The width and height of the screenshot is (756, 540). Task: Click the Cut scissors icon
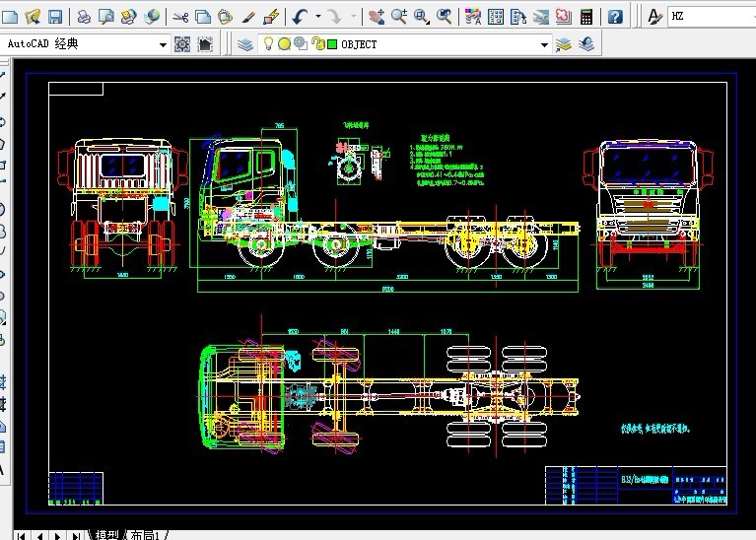click(x=178, y=17)
